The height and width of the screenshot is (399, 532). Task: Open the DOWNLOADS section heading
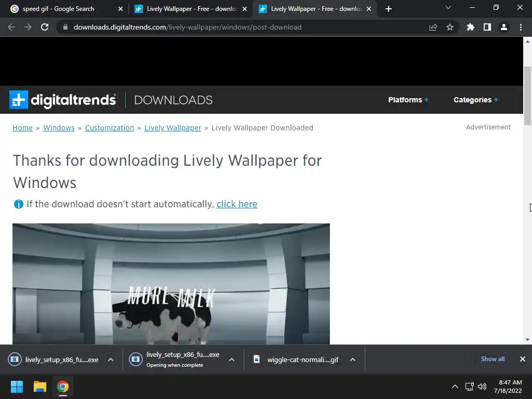tap(174, 100)
